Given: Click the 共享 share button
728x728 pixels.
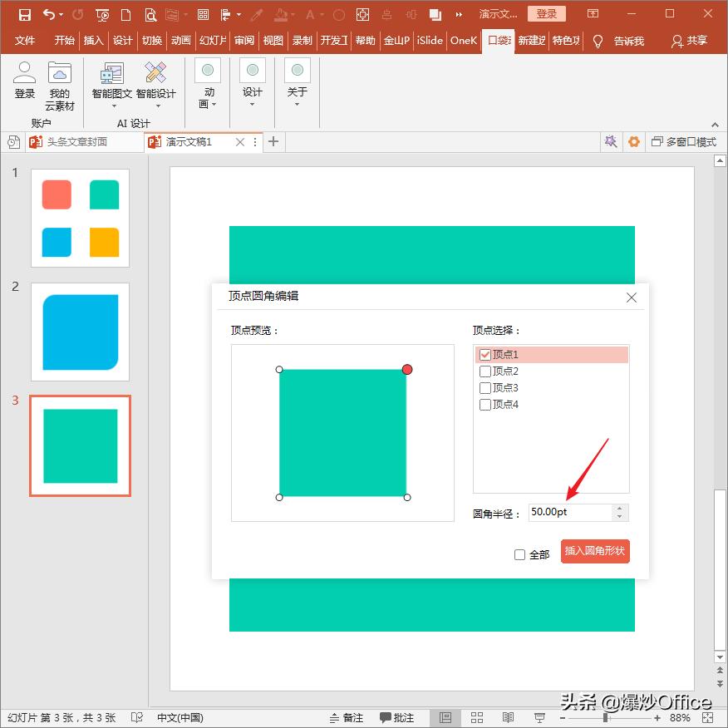Looking at the screenshot, I should [x=689, y=41].
